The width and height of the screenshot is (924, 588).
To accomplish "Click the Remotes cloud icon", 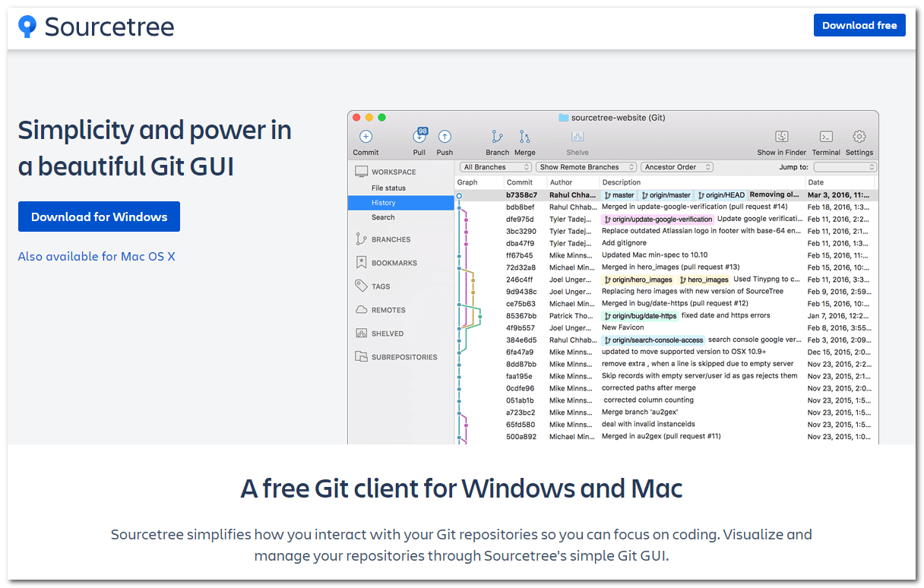I will pyautogui.click(x=361, y=310).
